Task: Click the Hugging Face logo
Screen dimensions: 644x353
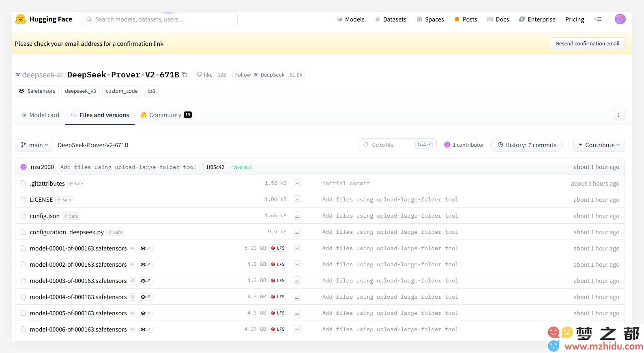Action: [44, 19]
